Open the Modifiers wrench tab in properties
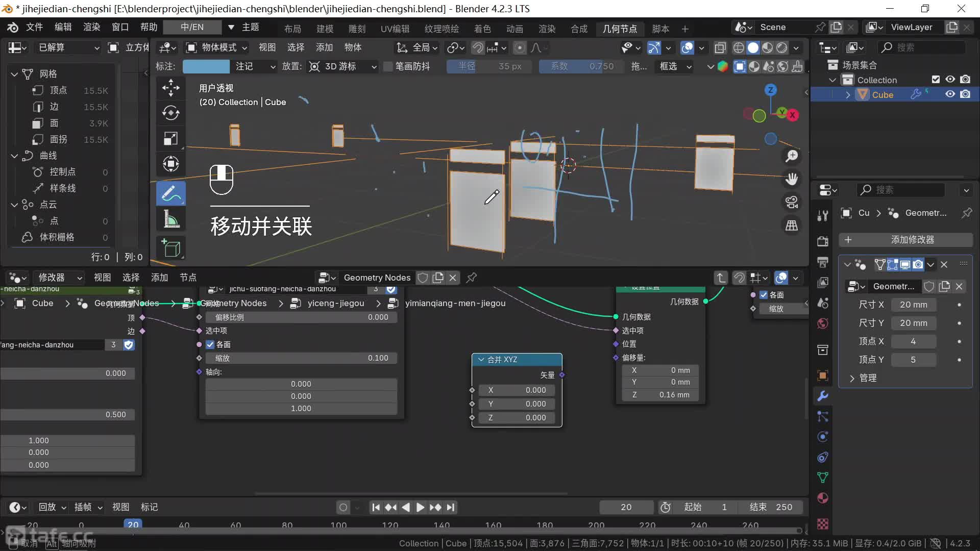980x551 pixels. pyautogui.click(x=822, y=396)
